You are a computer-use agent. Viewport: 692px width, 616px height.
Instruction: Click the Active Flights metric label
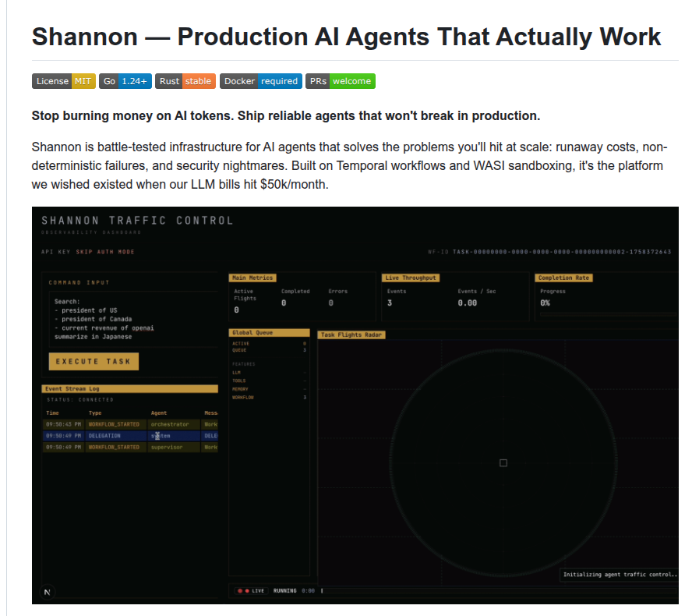pos(245,295)
